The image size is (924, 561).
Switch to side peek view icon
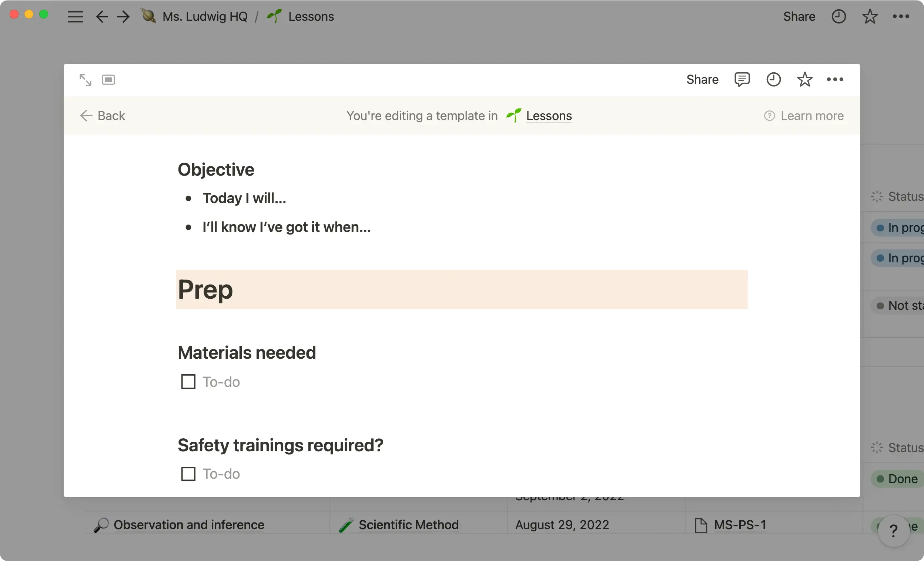[108, 79]
